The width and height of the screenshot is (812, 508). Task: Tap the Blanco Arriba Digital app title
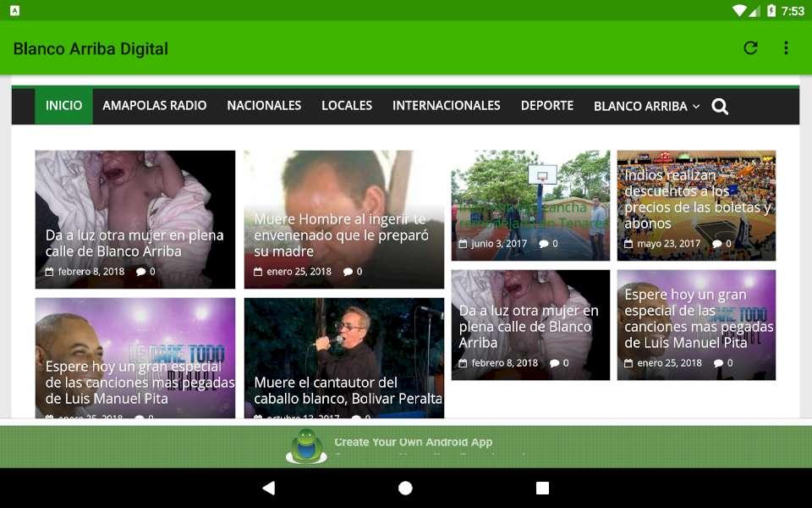tap(91, 49)
